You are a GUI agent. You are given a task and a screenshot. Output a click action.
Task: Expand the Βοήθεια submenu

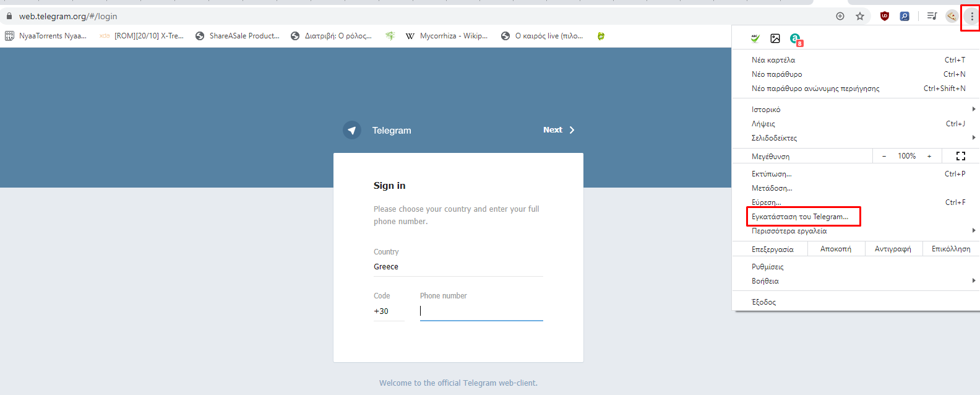(x=856, y=281)
